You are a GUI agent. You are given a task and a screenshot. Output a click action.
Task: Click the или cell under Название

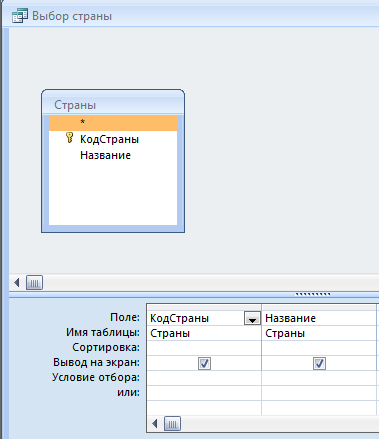319,393
